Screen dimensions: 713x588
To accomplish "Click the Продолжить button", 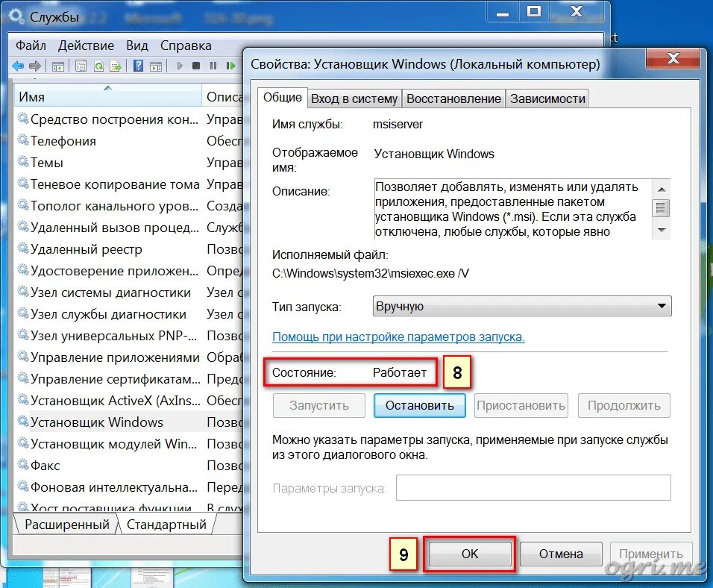I will pos(624,405).
